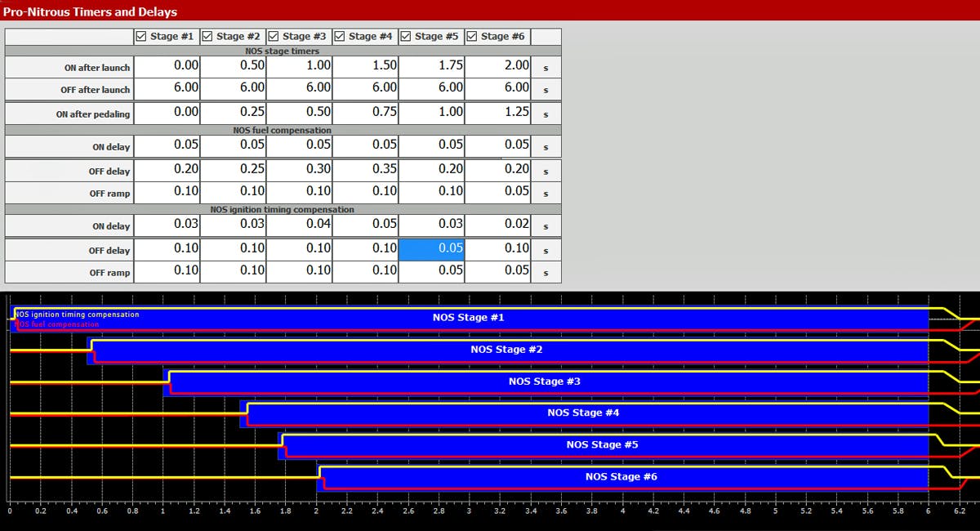Toggle the Stage #6 checkbox
The height and width of the screenshot is (531, 980).
click(x=472, y=37)
